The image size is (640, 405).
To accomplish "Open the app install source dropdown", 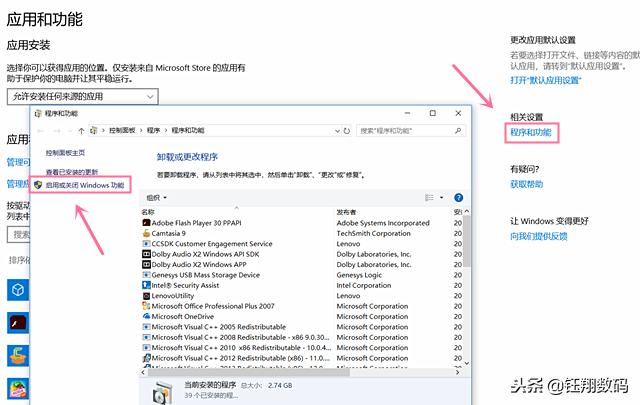I will [x=82, y=97].
